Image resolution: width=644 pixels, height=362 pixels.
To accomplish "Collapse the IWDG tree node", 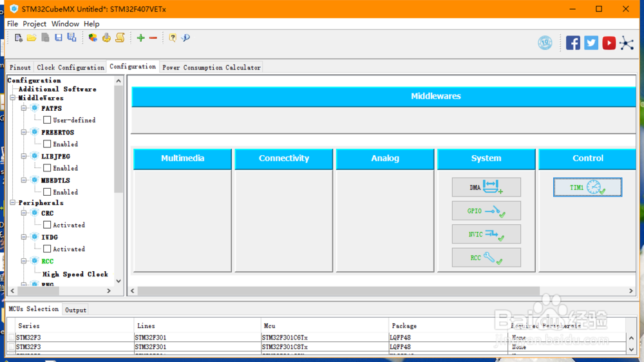I will 24,237.
